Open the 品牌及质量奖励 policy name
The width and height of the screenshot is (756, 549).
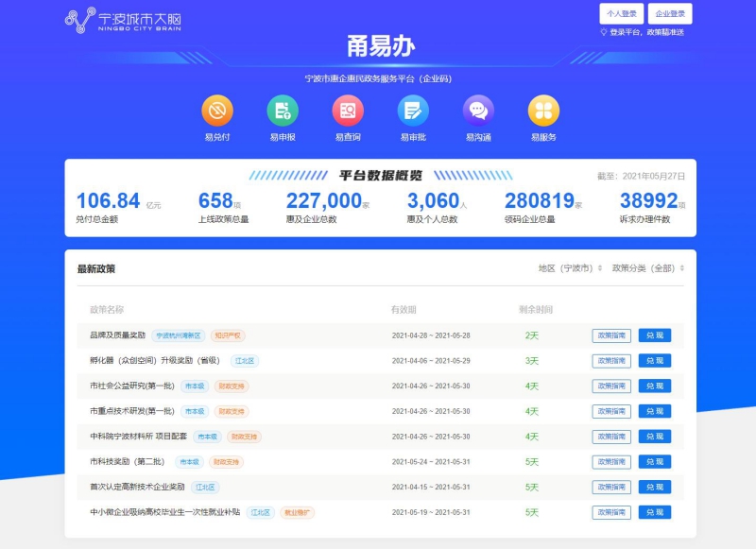tap(117, 335)
